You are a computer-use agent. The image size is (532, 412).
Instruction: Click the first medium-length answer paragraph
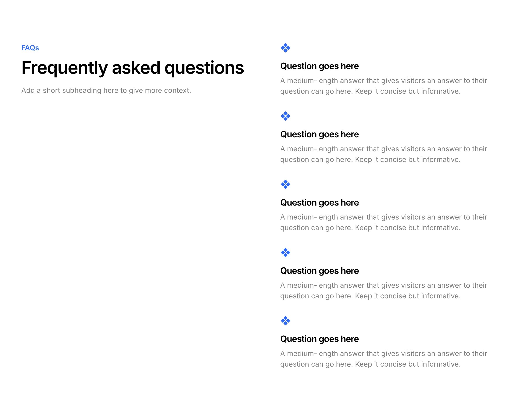[x=383, y=86]
